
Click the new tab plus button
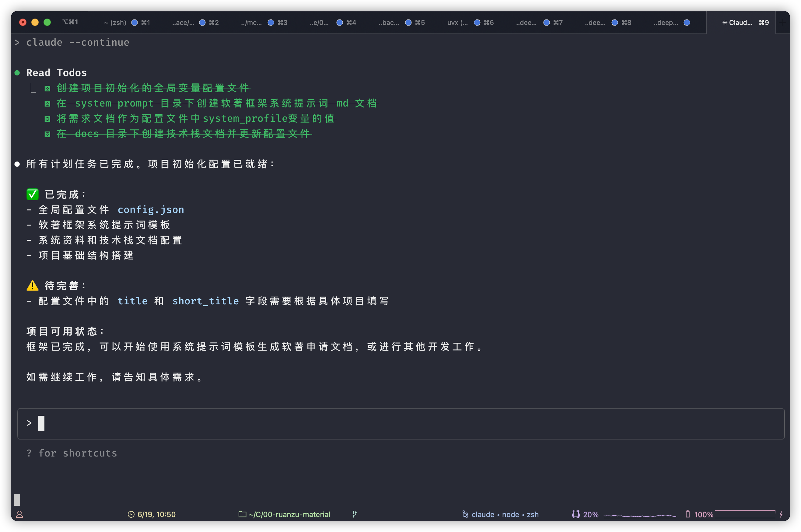point(783,23)
